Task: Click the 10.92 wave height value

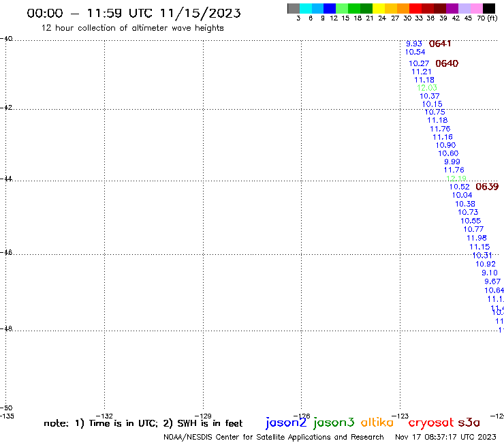Action: (486, 264)
